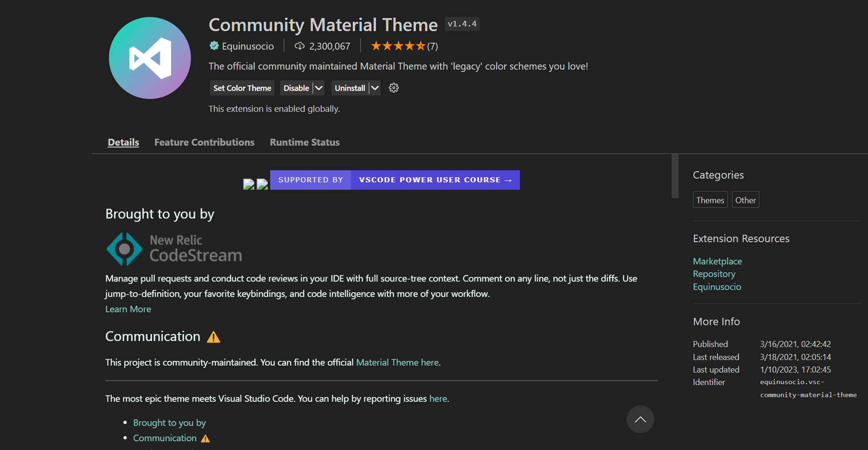868x450 pixels.
Task: Click the install count 2,300,067
Action: (330, 46)
